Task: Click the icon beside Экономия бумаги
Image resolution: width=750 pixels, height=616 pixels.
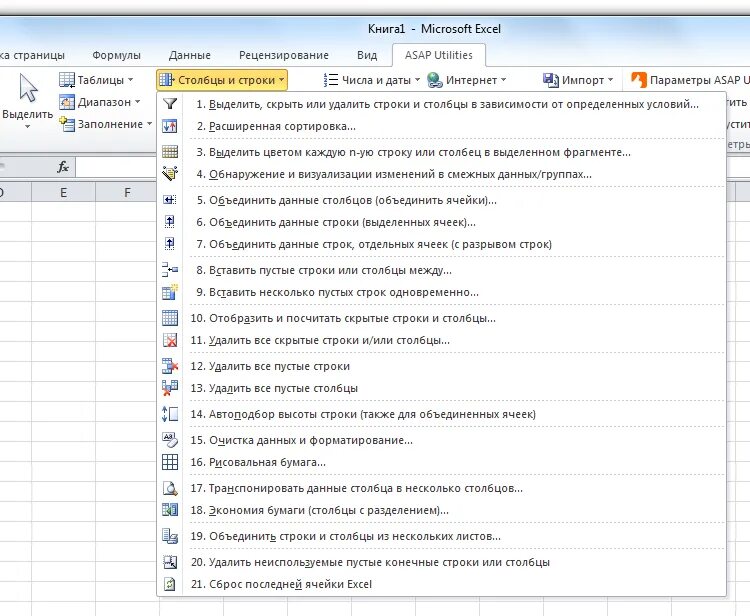Action: 170,510
